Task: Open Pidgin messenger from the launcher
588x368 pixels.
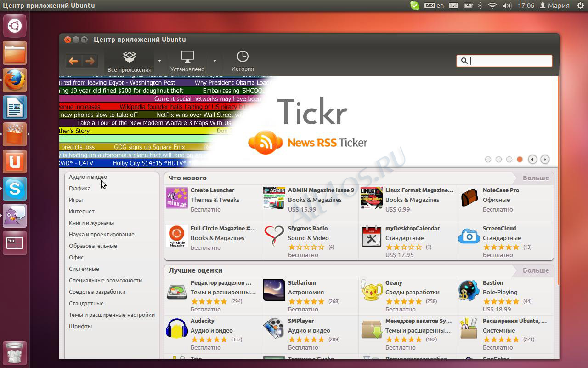Action: 15,216
